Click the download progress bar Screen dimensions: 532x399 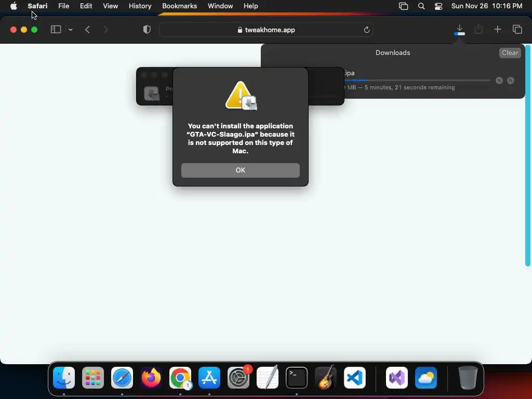417,81
